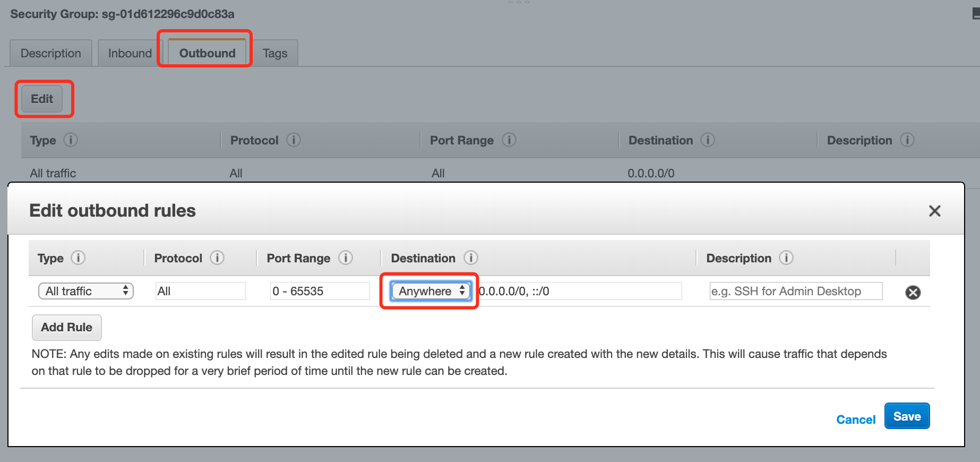Remove the All traffic rule with X icon
Viewport: 980px width, 462px height.
click(913, 293)
